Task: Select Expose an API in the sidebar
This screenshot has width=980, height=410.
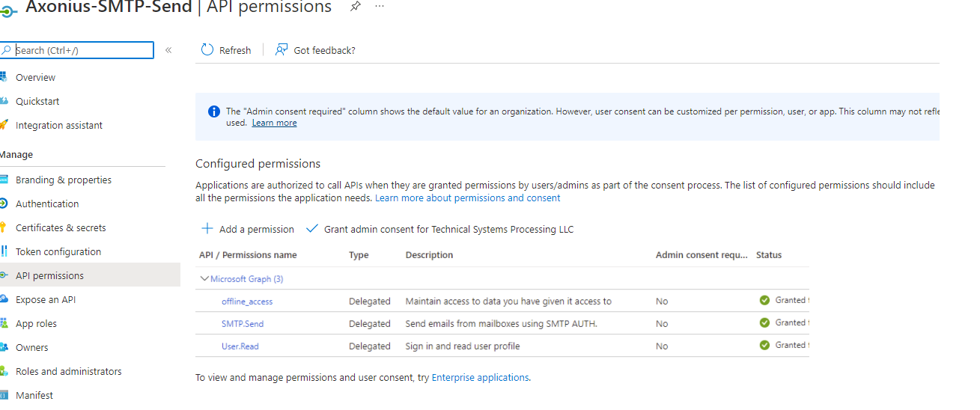Action: (x=46, y=299)
